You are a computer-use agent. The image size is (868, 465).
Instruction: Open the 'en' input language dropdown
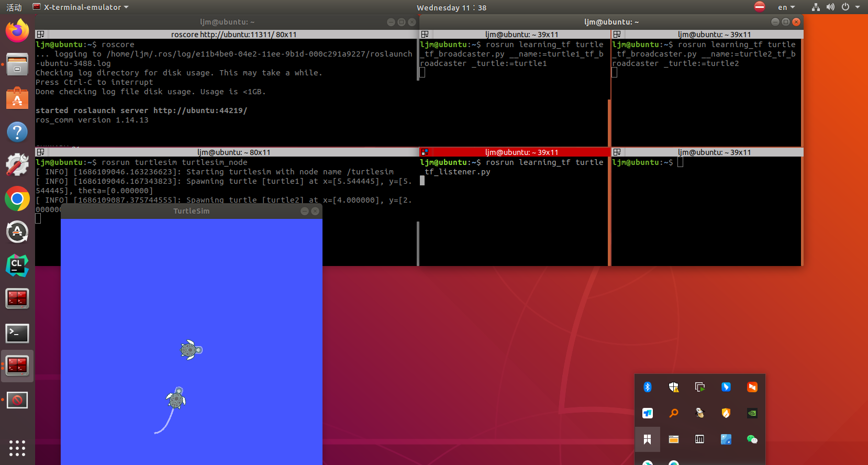tap(786, 7)
